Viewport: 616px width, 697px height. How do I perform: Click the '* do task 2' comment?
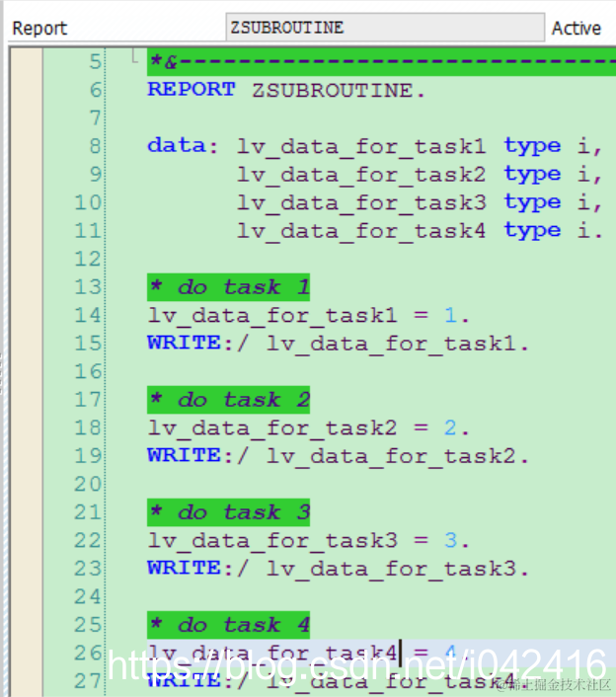click(228, 400)
